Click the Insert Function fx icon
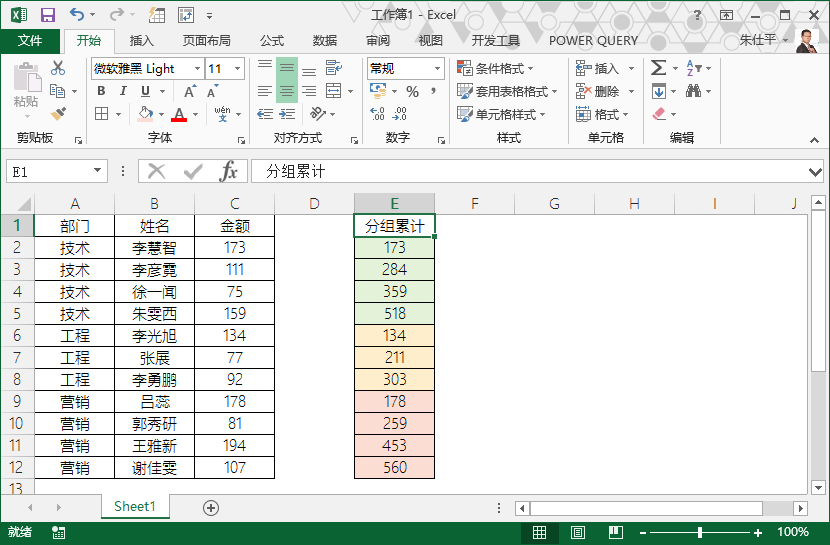The image size is (830, 545). (x=229, y=171)
